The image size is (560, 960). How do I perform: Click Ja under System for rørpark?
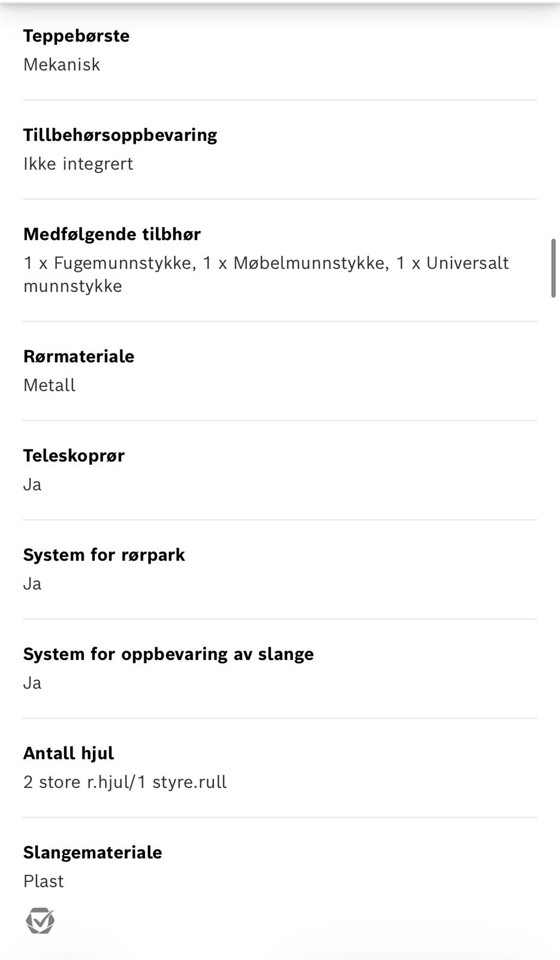(x=32, y=584)
